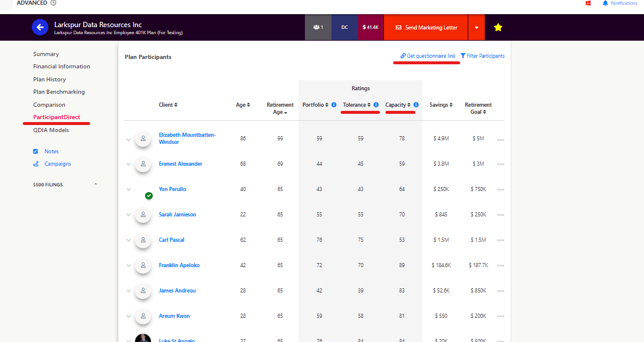Click the Tolerance rating info icon
Screen dimensions: 644x342
(x=376, y=105)
